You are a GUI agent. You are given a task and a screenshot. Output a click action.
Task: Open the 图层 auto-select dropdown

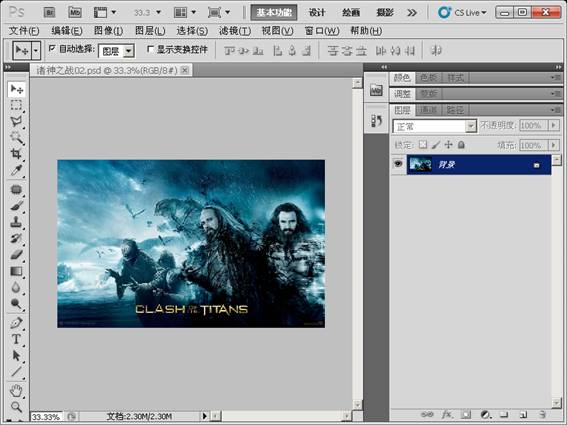coord(129,51)
